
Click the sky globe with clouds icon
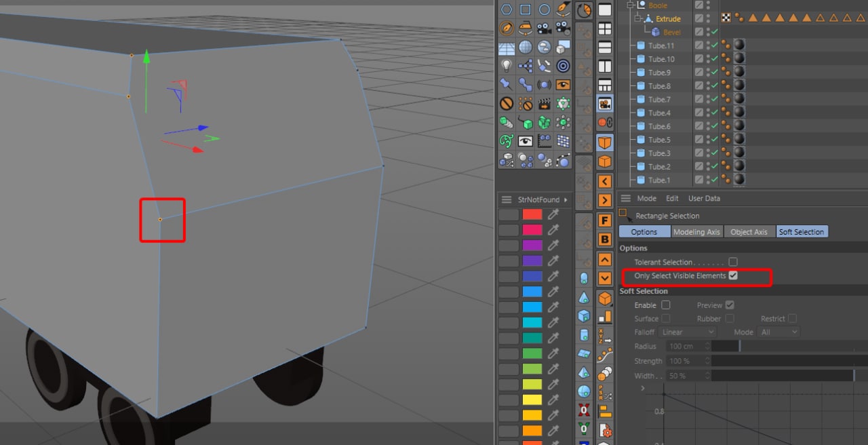click(545, 47)
